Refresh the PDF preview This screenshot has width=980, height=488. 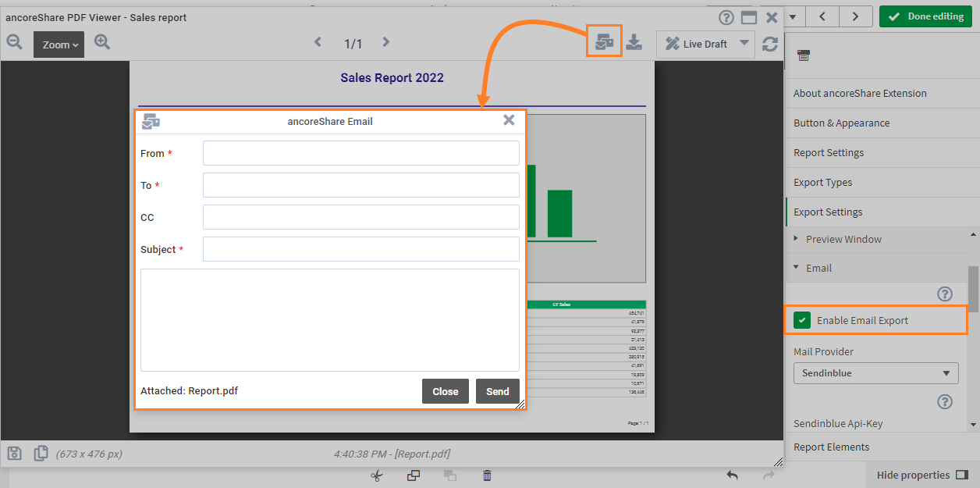point(770,45)
